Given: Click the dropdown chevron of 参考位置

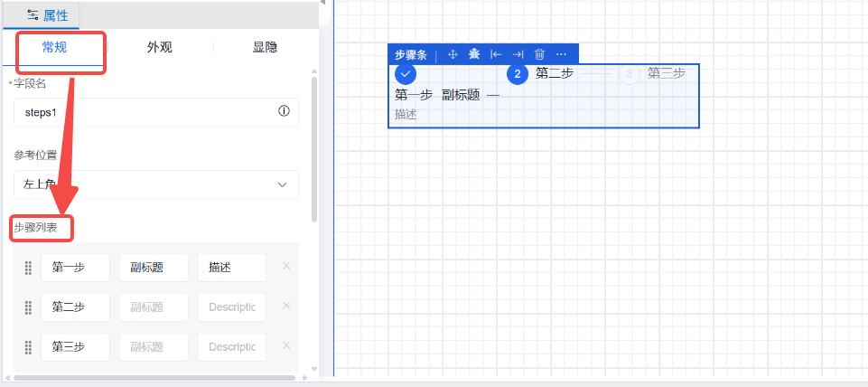Looking at the screenshot, I should pos(283,184).
